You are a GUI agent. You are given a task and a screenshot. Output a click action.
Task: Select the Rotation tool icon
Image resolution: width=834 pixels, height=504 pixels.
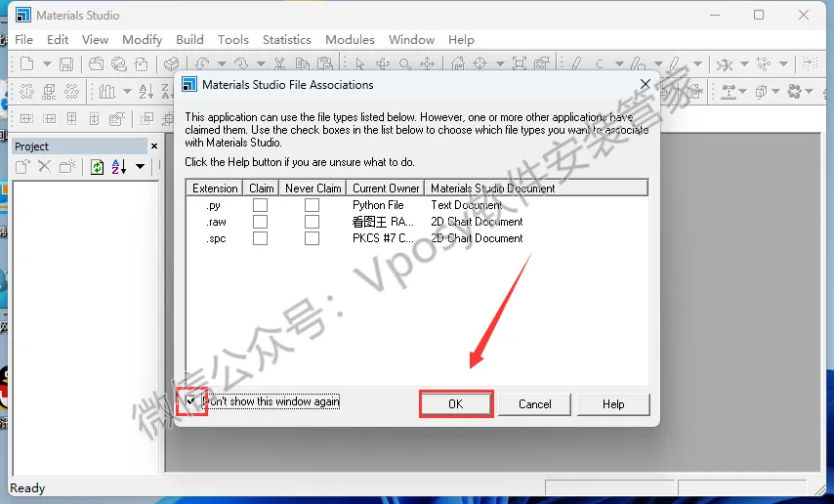coord(383,64)
